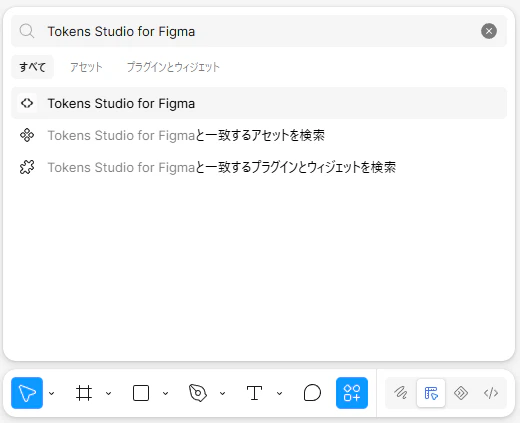Run Tokens Studio for Figma plugin result
Viewport: 520px width, 423px height.
tap(259, 103)
